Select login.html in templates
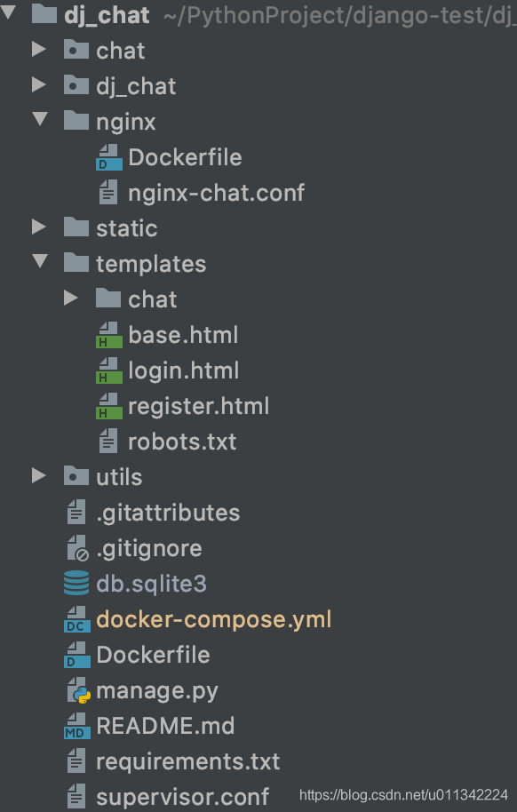The width and height of the screenshot is (517, 812). point(183,370)
